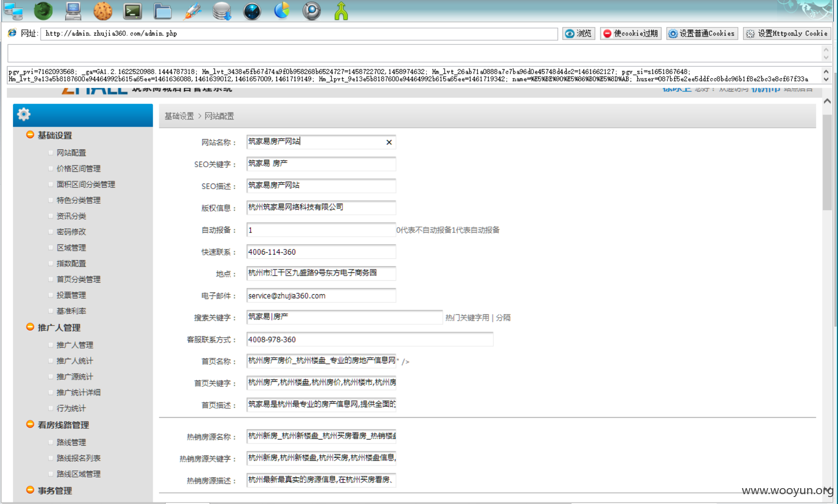Open 投票管理 in the sidebar
Viewport: 838px width, 504px height.
point(71,295)
